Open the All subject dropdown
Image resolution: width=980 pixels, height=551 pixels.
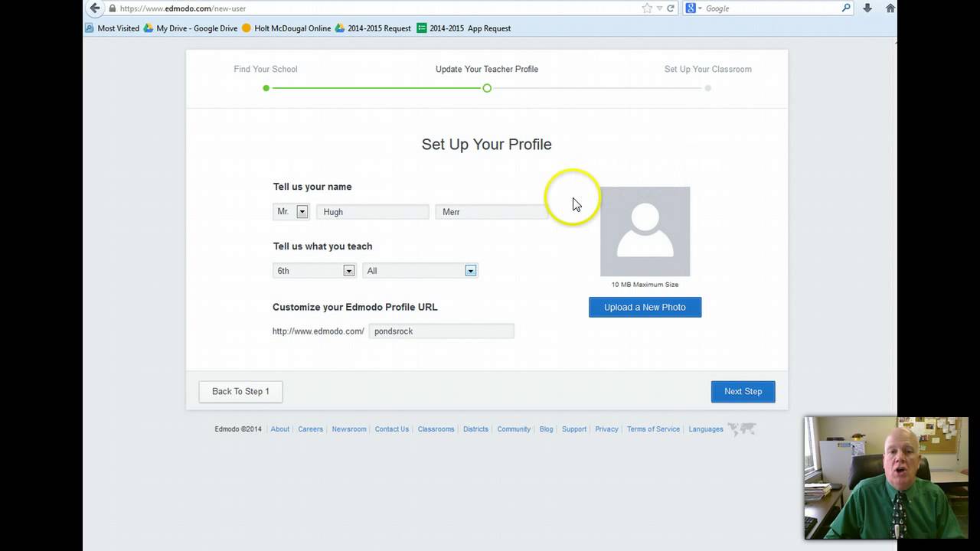pyautogui.click(x=420, y=271)
